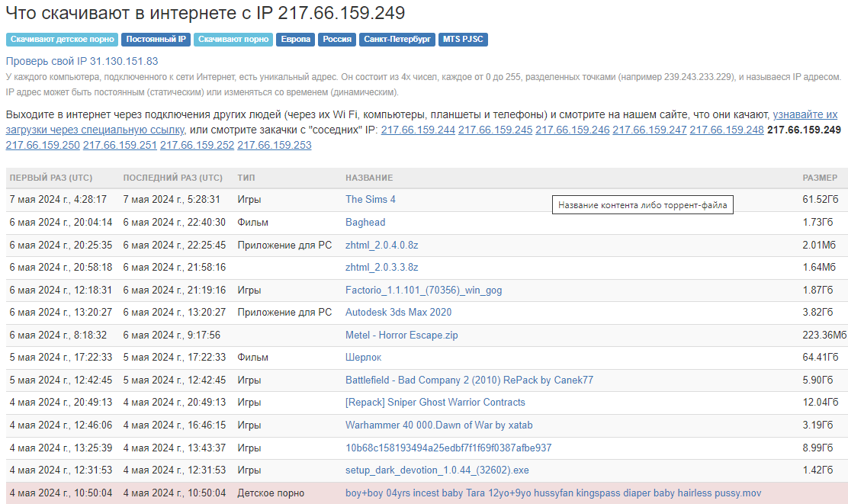This screenshot has width=848, height=504.
Task: Select the 8.99Гб size cell
Action: [817, 448]
